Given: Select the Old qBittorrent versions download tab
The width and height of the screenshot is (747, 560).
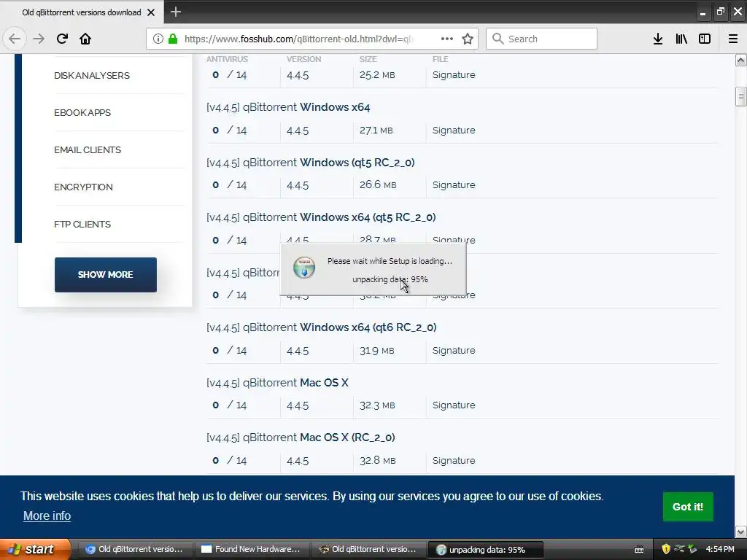Looking at the screenshot, I should pos(82,12).
